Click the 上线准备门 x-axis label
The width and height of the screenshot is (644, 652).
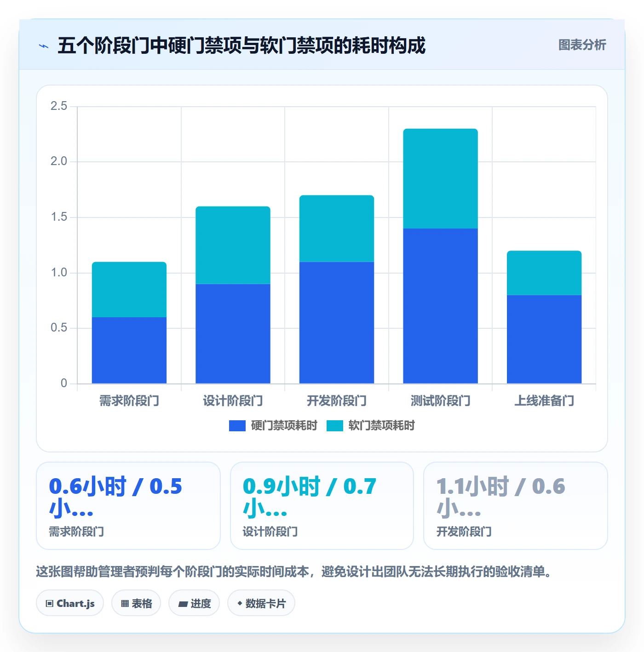544,401
